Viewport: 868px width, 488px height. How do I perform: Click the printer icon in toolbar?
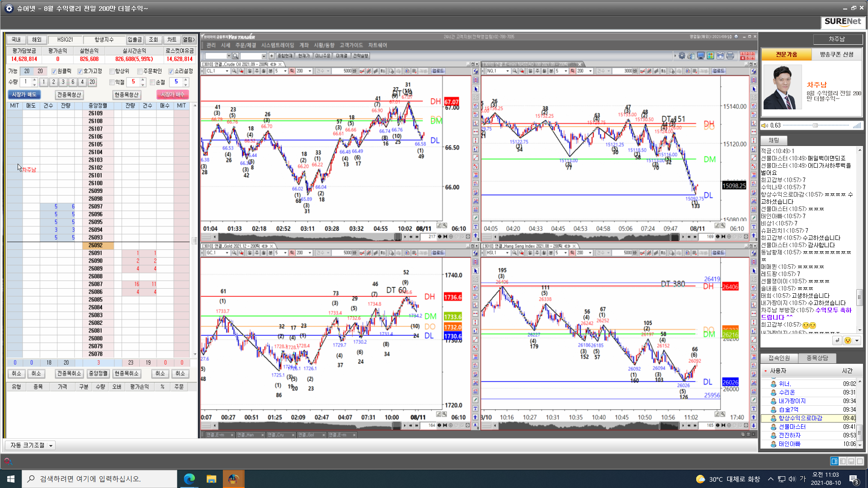pos(730,56)
